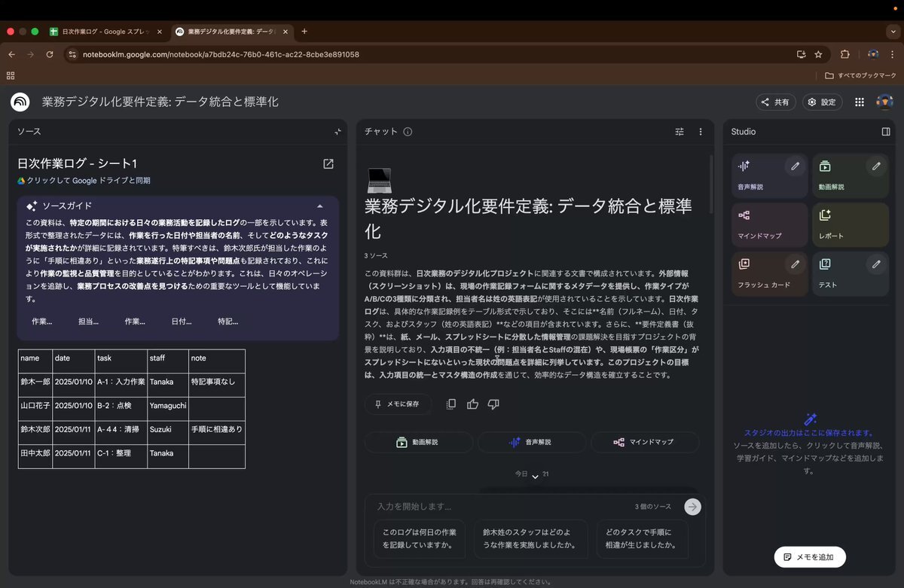The width and height of the screenshot is (904, 588).
Task: Collapse the source guide section
Action: tap(320, 206)
